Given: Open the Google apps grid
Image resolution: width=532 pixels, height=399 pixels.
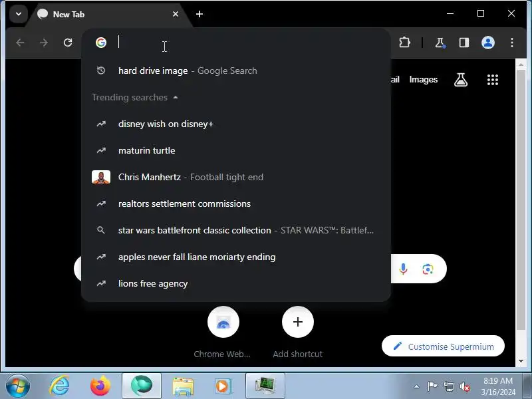Looking at the screenshot, I should pos(493,80).
